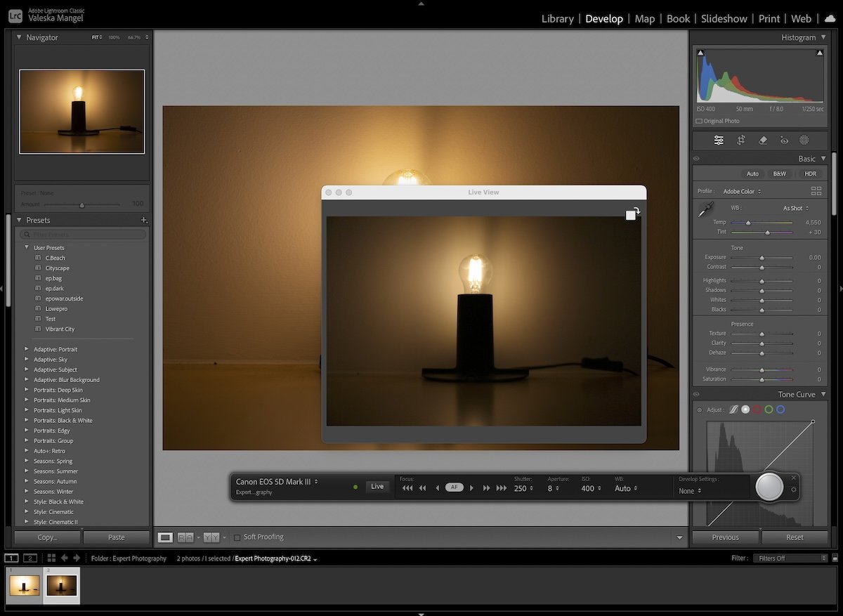The width and height of the screenshot is (843, 616).
Task: Enable Soft Proofing
Action: click(x=237, y=537)
